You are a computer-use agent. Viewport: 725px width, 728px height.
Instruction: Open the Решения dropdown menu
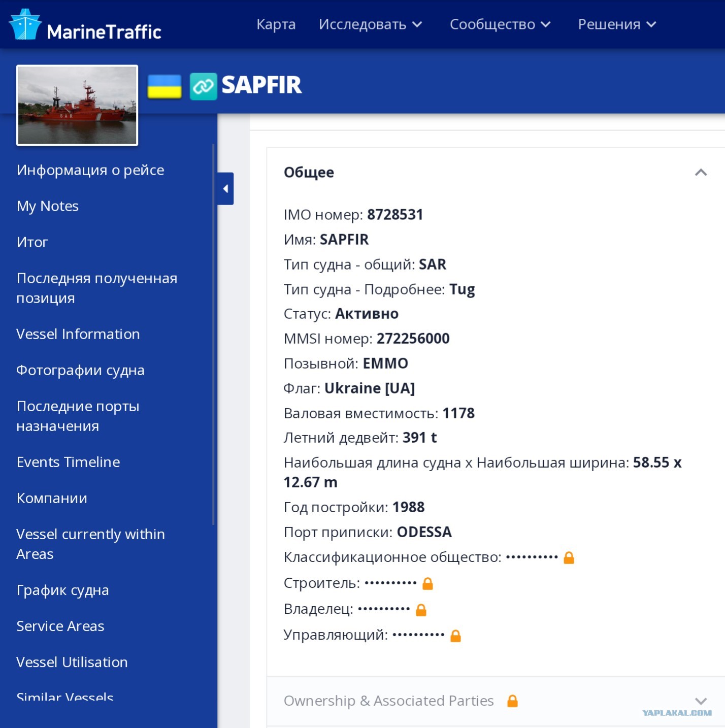[x=617, y=24]
